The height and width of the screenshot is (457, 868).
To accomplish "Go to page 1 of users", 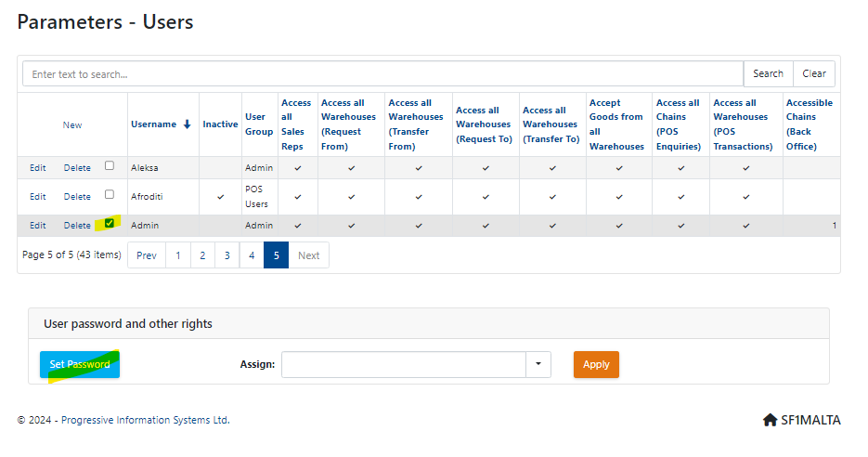I will coord(178,255).
